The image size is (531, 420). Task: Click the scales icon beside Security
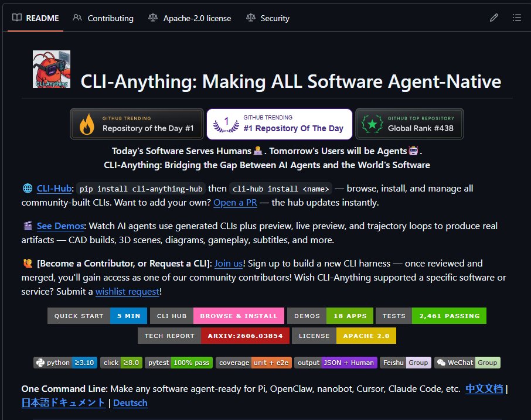click(x=251, y=18)
